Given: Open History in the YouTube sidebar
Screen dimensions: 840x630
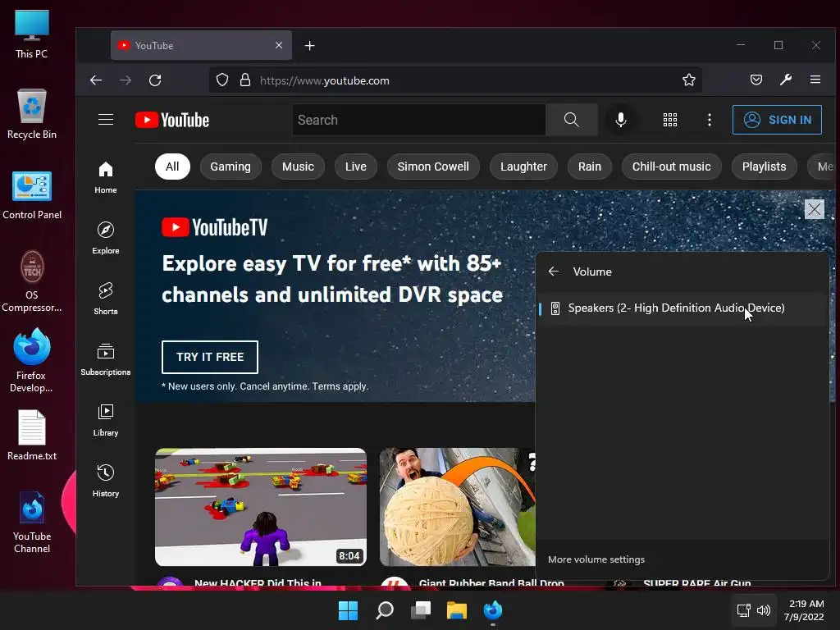Looking at the screenshot, I should (106, 481).
